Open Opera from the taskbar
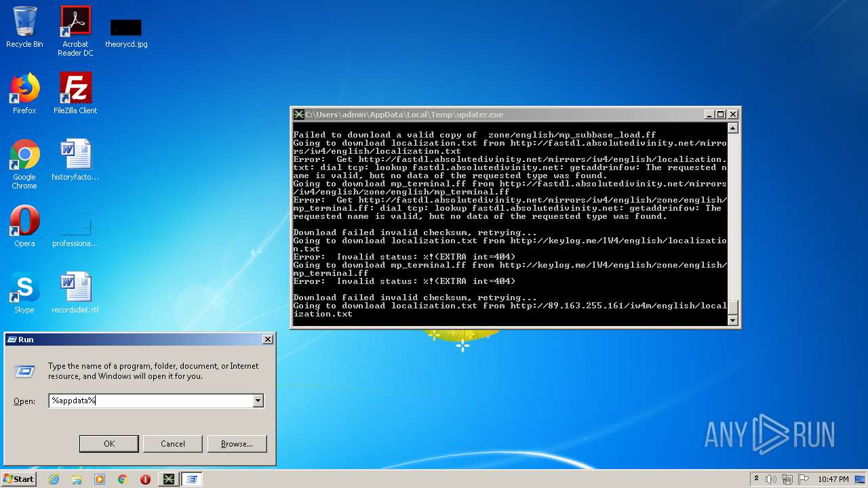 coord(145,479)
